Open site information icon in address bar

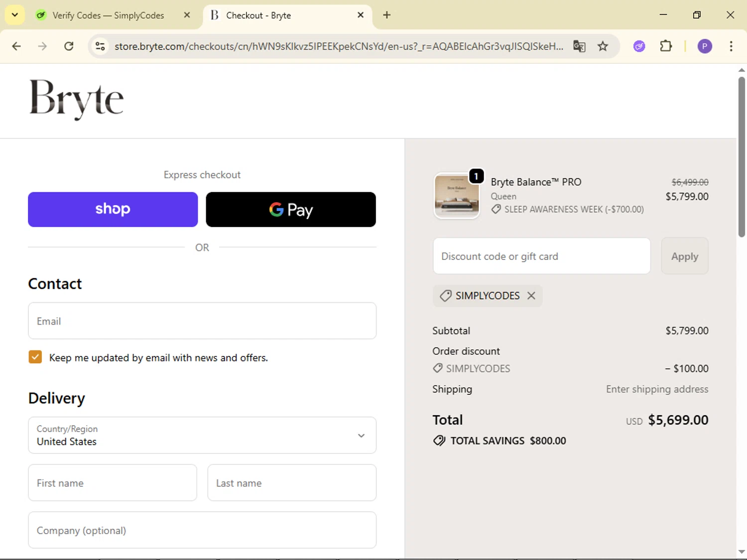coord(100,46)
